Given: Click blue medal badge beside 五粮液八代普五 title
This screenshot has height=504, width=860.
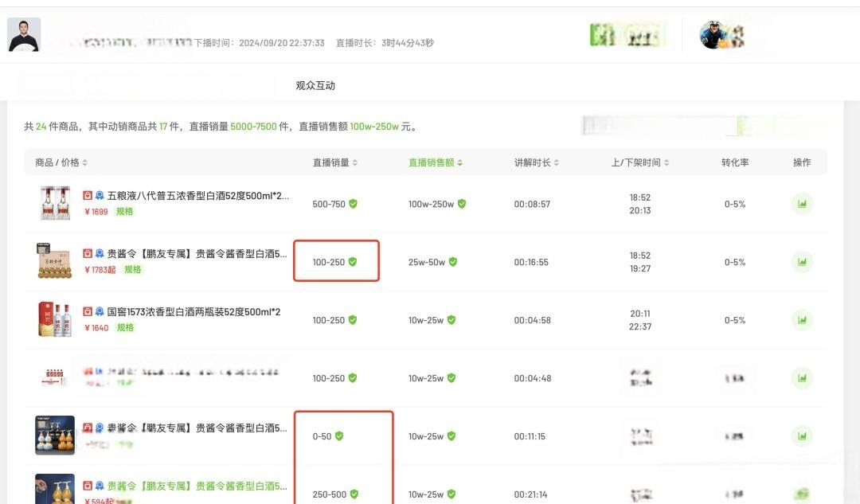Looking at the screenshot, I should click(x=100, y=196).
